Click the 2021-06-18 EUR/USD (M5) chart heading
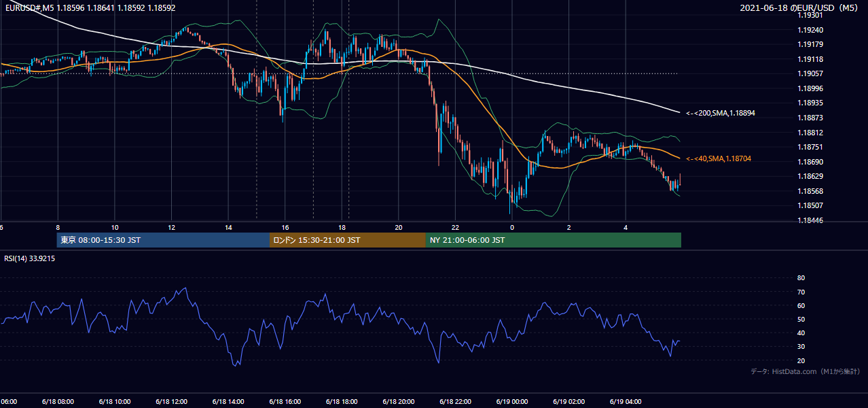The height and width of the screenshot is (408, 868). pos(800,7)
